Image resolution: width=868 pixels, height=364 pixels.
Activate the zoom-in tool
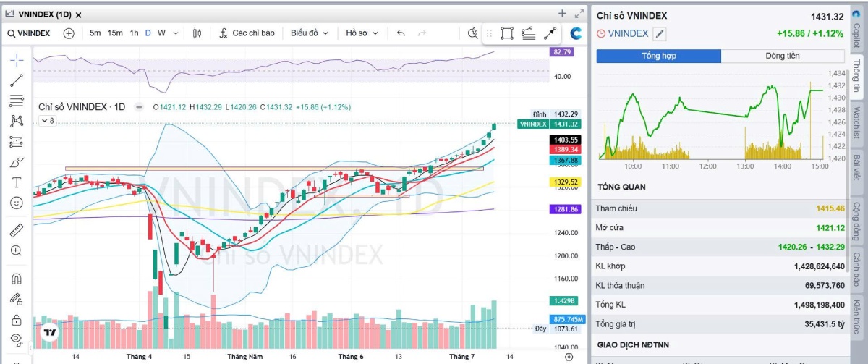(17, 251)
